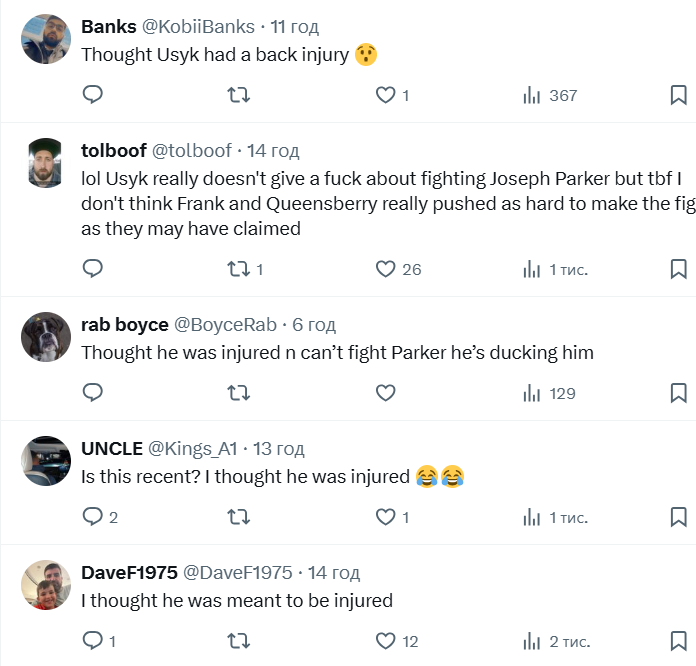Like Banks' tweet about Usyk

tap(385, 95)
